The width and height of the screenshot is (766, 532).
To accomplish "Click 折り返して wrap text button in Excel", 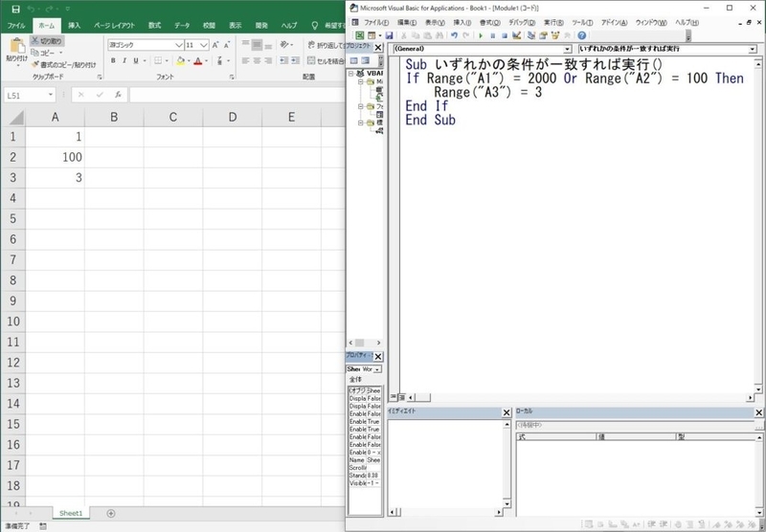I will point(327,45).
